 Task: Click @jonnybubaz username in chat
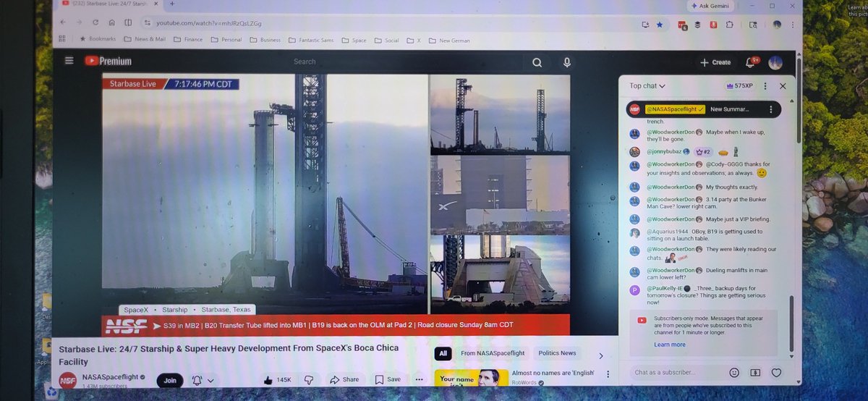[x=664, y=152]
